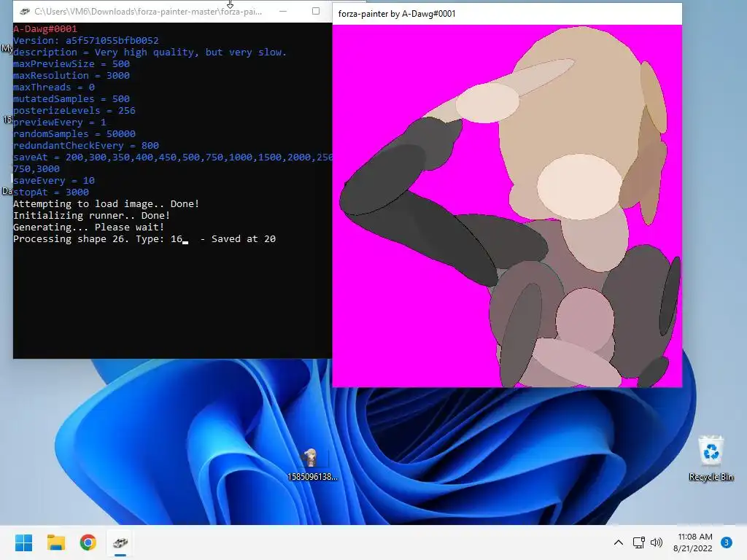The width and height of the screenshot is (747, 560).
Task: Click the saveEvery = 10 line
Action: click(54, 181)
